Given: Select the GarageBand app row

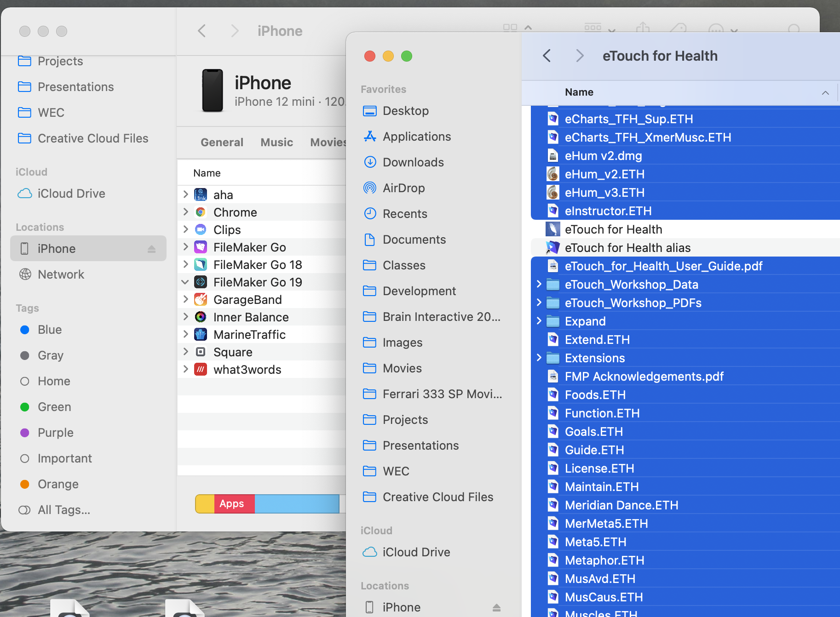Looking at the screenshot, I should click(x=261, y=300).
